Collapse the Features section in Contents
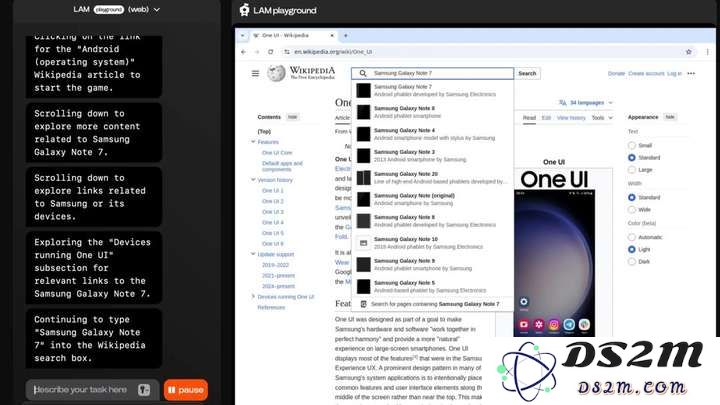 (x=253, y=142)
